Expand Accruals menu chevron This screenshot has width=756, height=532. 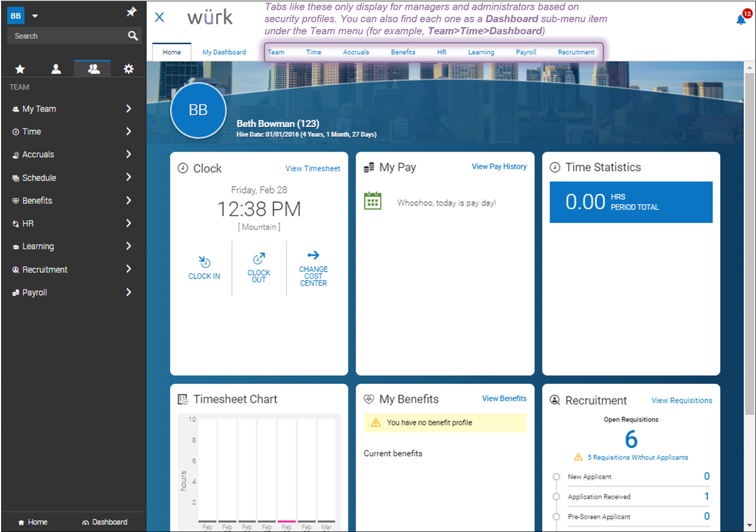[x=129, y=154]
